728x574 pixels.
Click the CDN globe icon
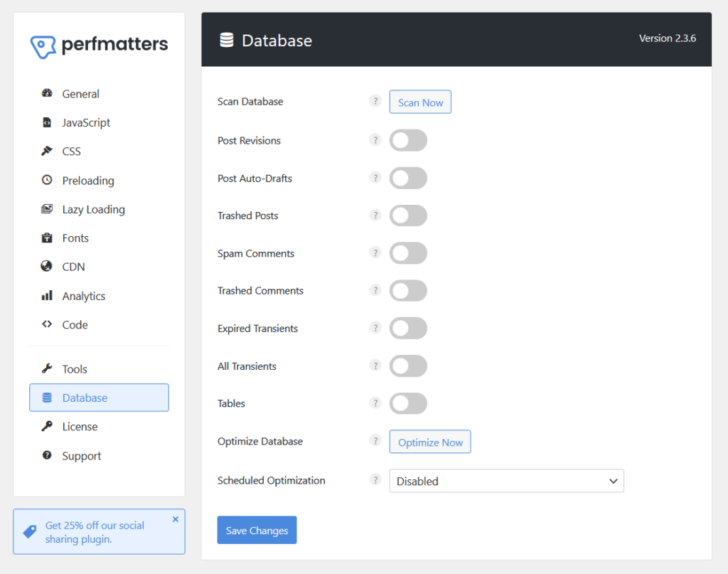click(x=46, y=266)
